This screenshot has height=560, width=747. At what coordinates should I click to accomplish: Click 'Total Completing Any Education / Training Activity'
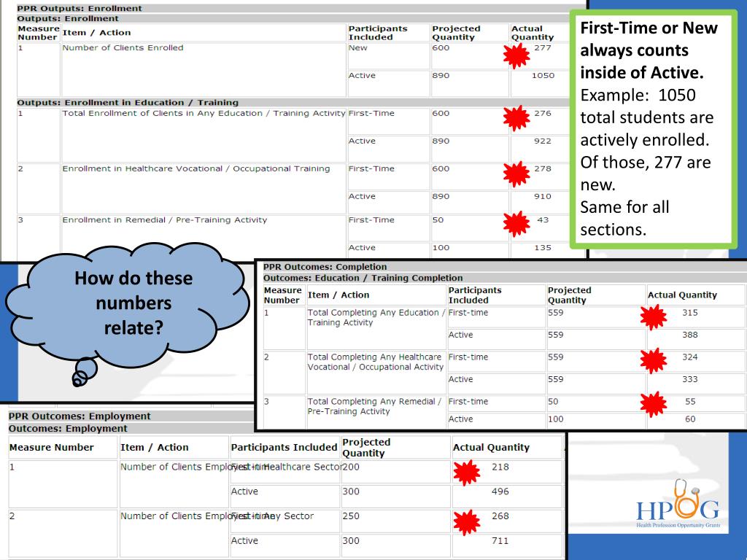(x=376, y=318)
